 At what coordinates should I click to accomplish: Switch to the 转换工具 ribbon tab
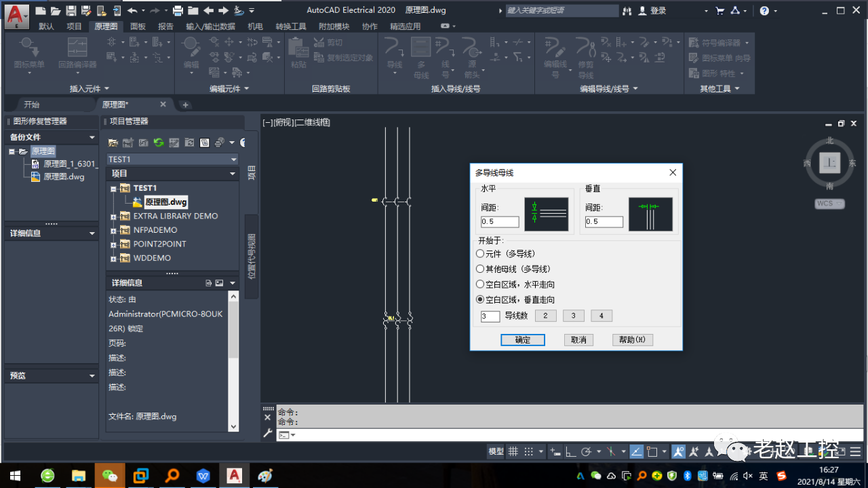tap(291, 26)
